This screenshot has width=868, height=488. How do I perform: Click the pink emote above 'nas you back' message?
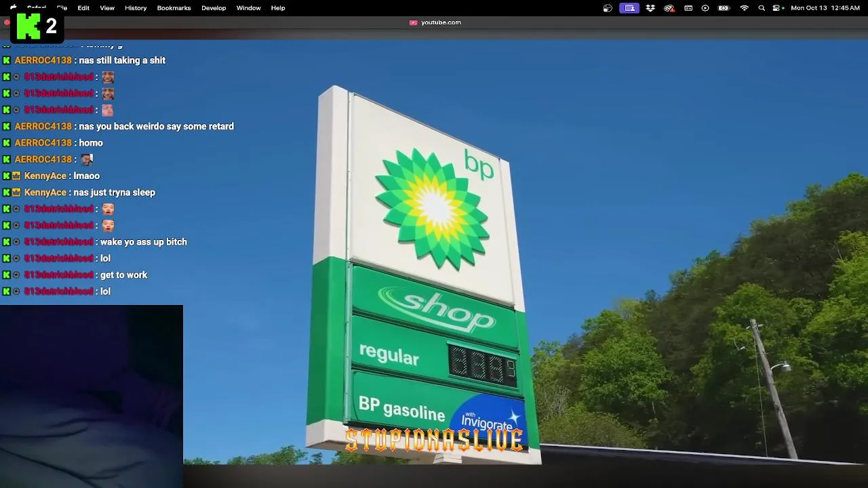108,110
